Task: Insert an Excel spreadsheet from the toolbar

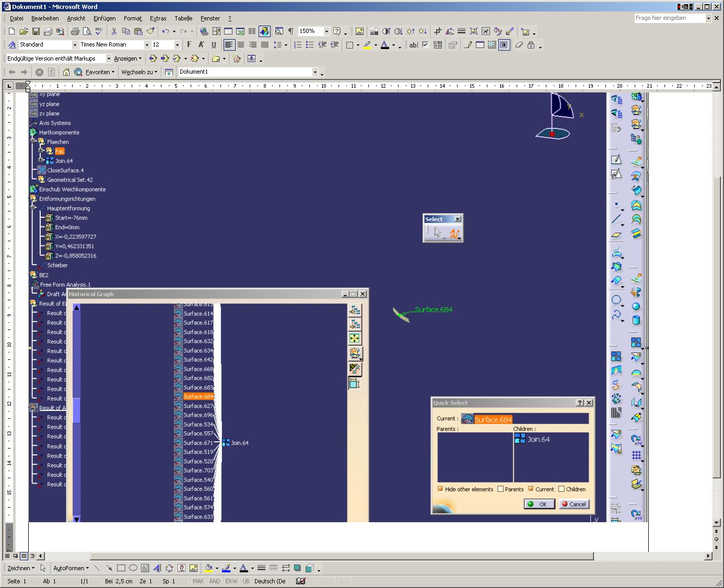Action: click(240, 31)
